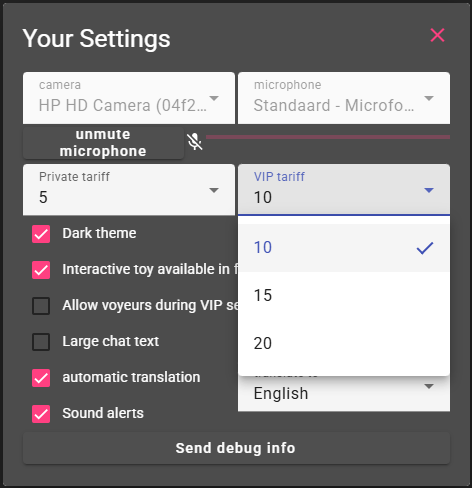The width and height of the screenshot is (472, 488).
Task: Click the muted microphone icon
Action: 195,142
